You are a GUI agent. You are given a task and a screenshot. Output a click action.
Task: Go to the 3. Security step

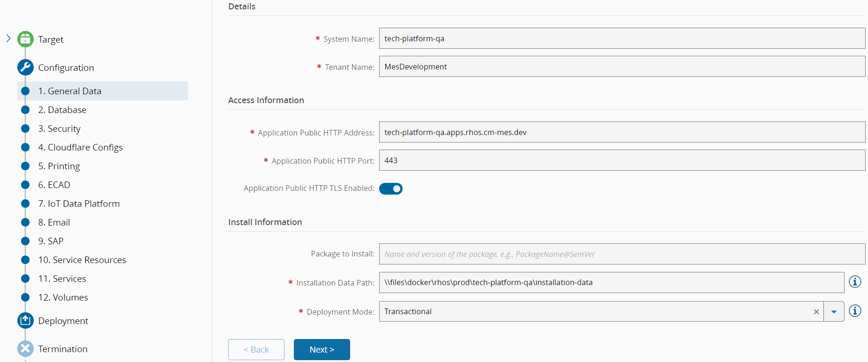click(x=60, y=128)
